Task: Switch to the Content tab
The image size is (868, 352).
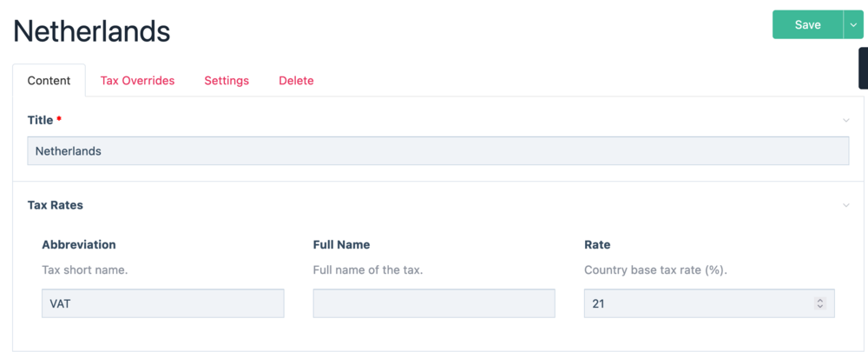Action: click(49, 81)
